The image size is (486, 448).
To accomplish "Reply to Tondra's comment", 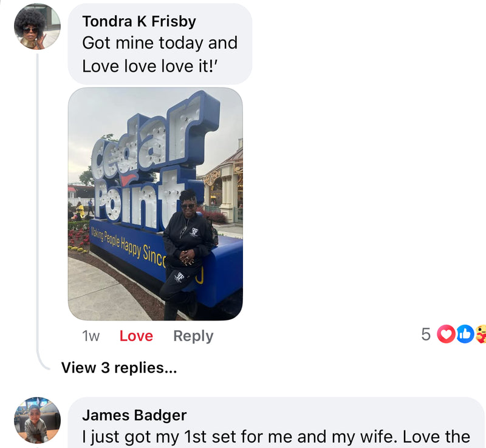I will click(193, 336).
